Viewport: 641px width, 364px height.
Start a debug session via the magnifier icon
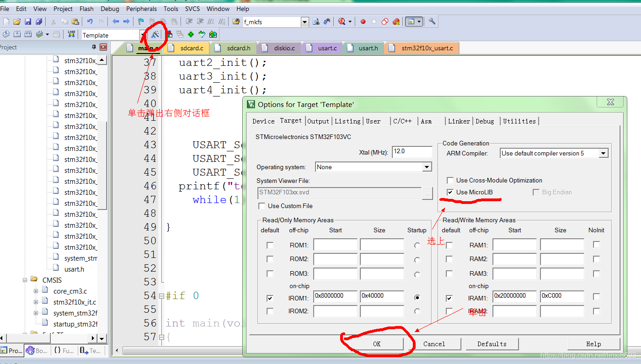click(x=341, y=21)
